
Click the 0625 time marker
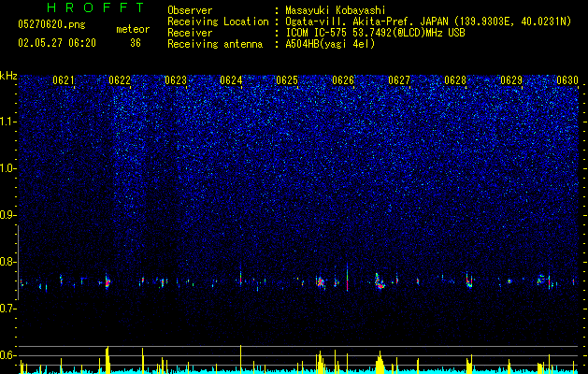(x=287, y=79)
